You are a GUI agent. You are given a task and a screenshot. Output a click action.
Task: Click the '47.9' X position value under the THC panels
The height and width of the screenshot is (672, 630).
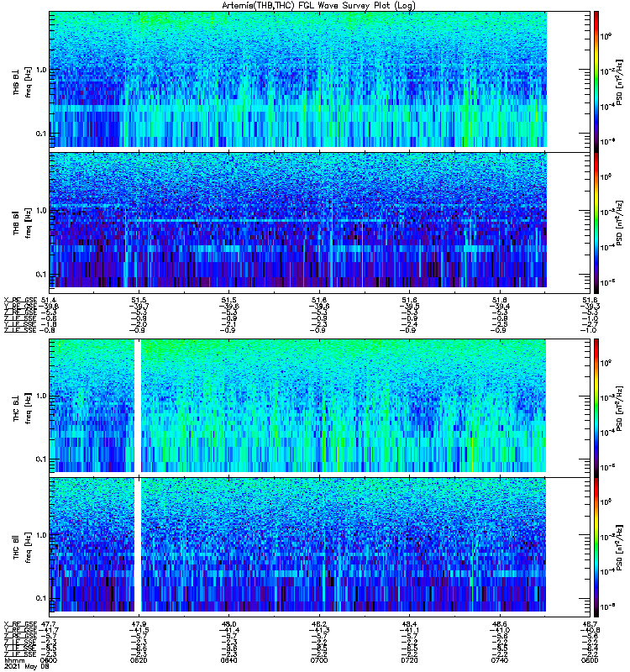coord(138,624)
